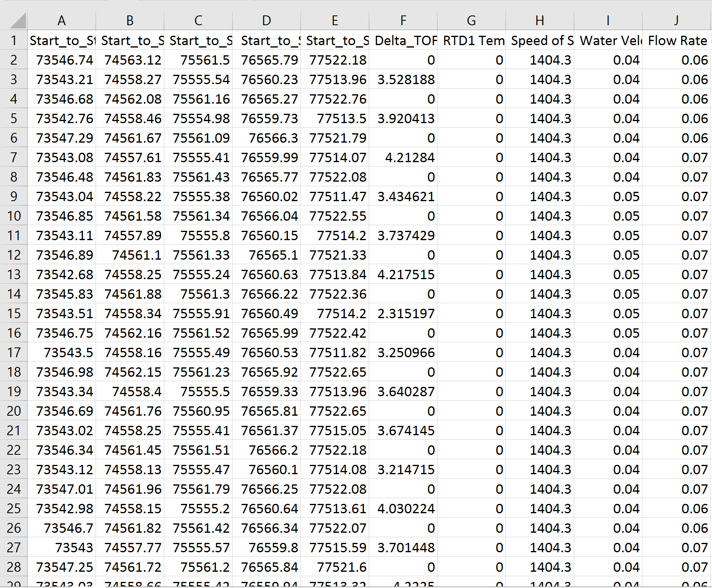Select row 5 header

[x=13, y=118]
